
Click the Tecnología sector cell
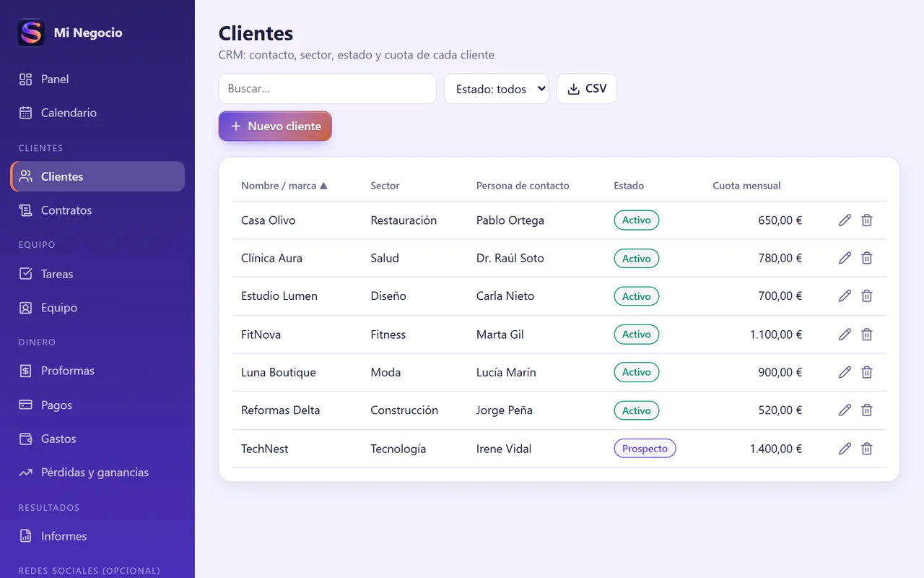[398, 449]
